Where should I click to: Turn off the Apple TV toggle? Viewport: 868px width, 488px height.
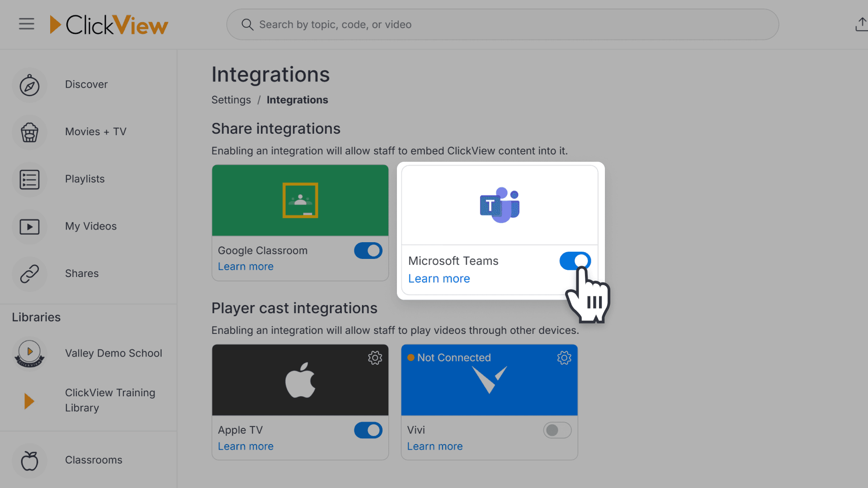point(368,430)
